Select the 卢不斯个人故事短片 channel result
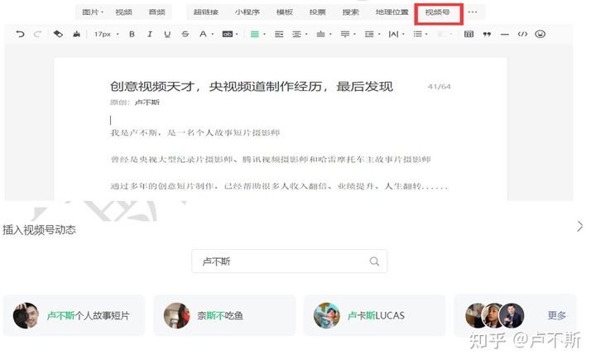Image resolution: width=596 pixels, height=364 pixels. point(74,315)
